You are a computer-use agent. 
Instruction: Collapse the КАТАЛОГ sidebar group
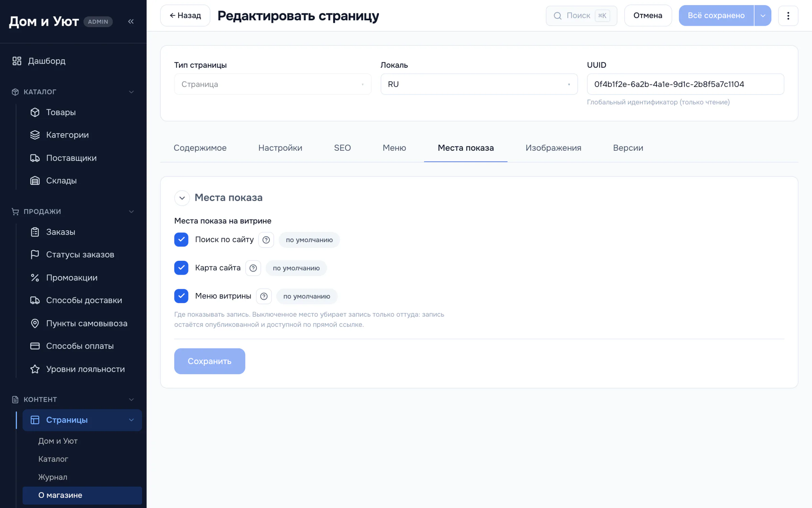(131, 92)
